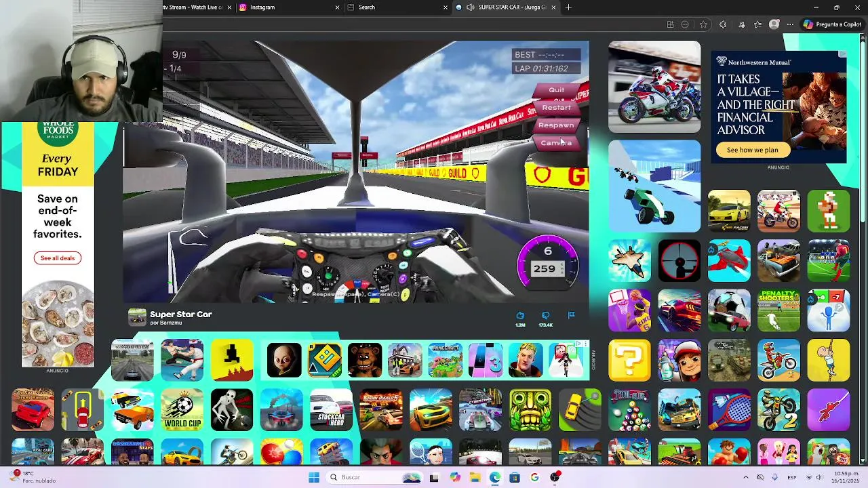Image resolution: width=868 pixels, height=488 pixels.
Task: Open the black stickman on yellow game icon
Action: [x=232, y=360]
